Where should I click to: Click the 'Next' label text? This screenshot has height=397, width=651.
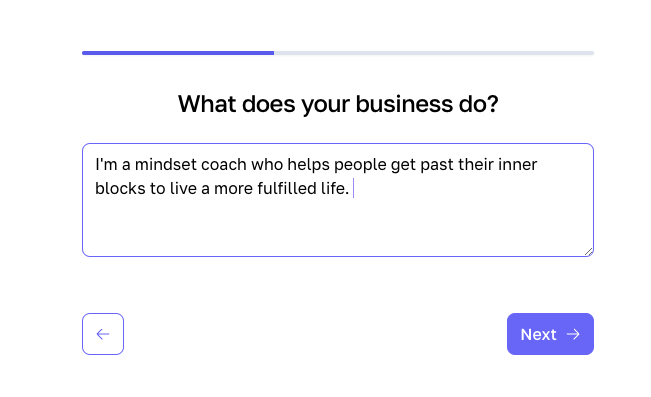tap(538, 334)
